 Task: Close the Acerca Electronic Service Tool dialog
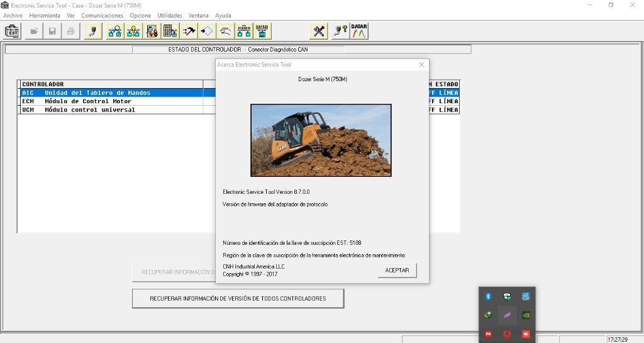click(421, 64)
